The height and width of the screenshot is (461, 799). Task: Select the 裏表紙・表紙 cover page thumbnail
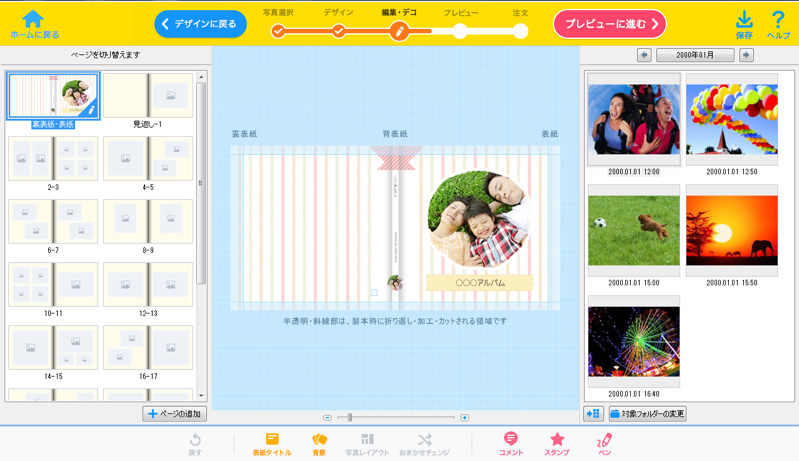53,96
